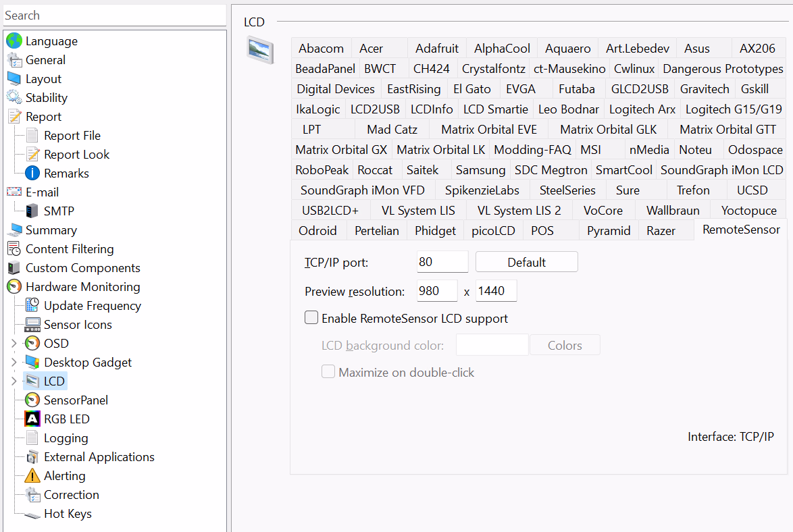Viewport: 793px width, 532px height.
Task: Open the Logitech G15/G19 tab
Action: pyautogui.click(x=734, y=109)
